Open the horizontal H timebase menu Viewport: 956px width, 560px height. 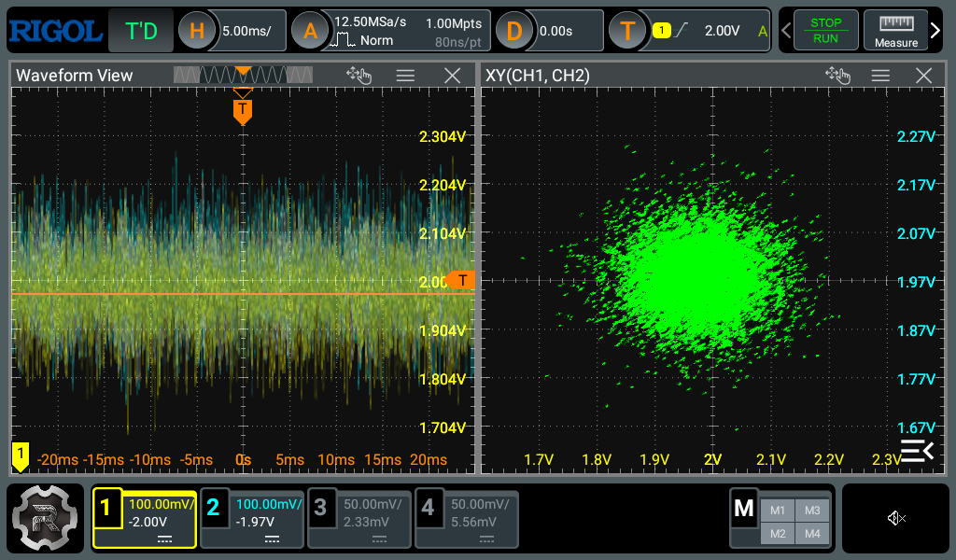pyautogui.click(x=196, y=31)
